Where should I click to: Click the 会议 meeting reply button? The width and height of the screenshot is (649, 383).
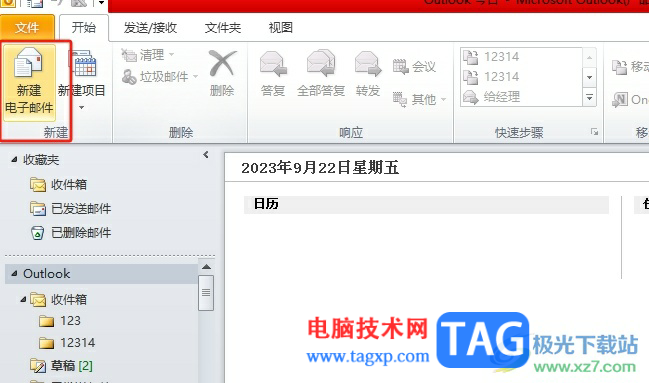414,66
